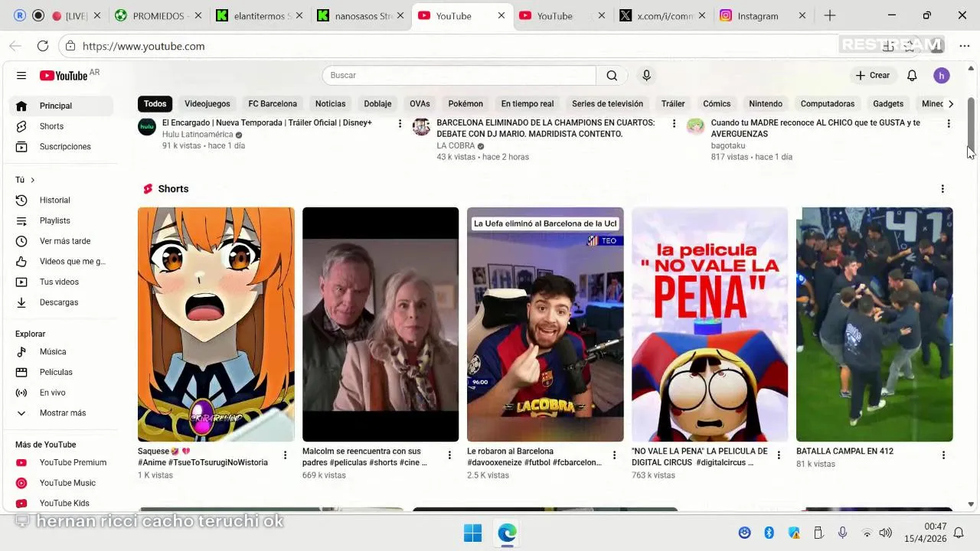Select the Todos filter chip

(x=155, y=103)
